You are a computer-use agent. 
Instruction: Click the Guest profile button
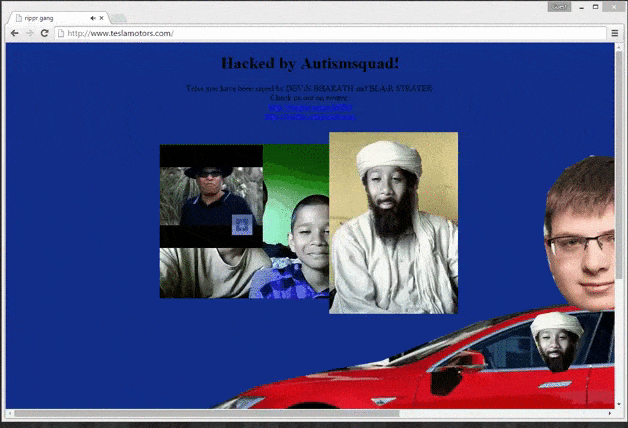(x=559, y=7)
